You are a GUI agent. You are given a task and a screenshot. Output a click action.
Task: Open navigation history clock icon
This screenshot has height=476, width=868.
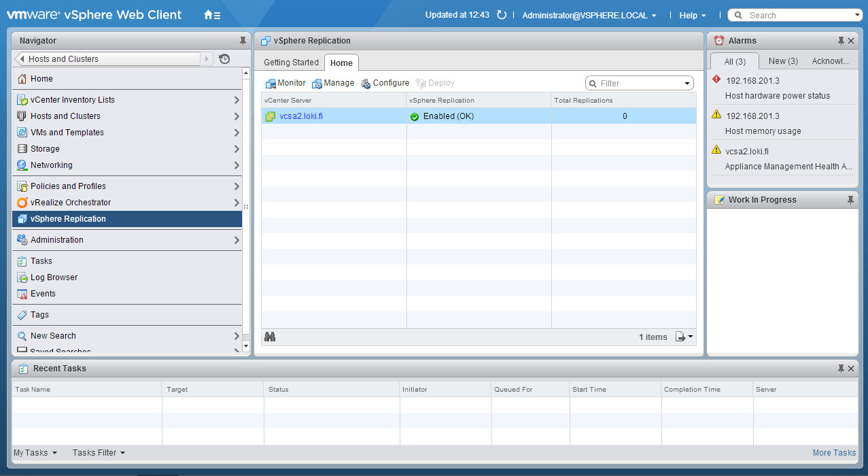click(225, 59)
